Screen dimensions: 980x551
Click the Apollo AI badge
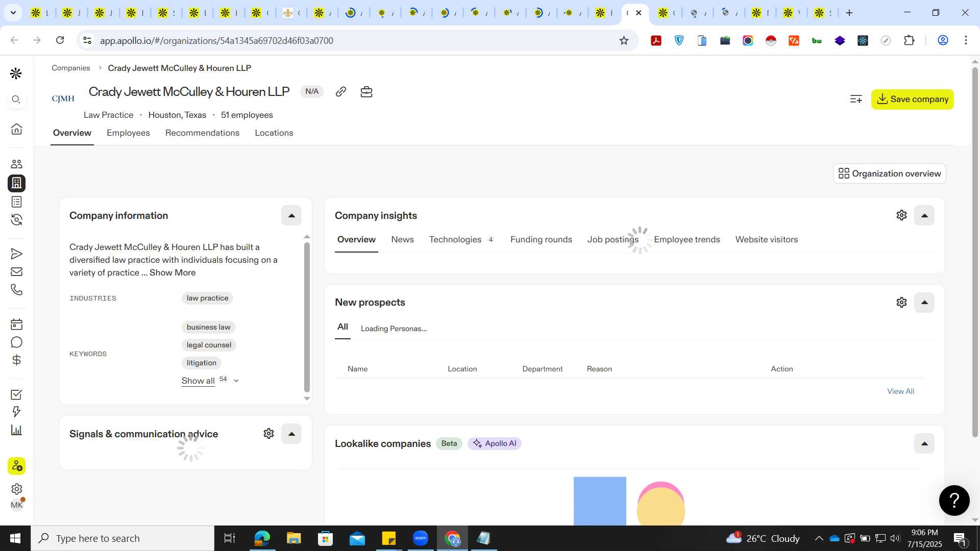point(494,443)
